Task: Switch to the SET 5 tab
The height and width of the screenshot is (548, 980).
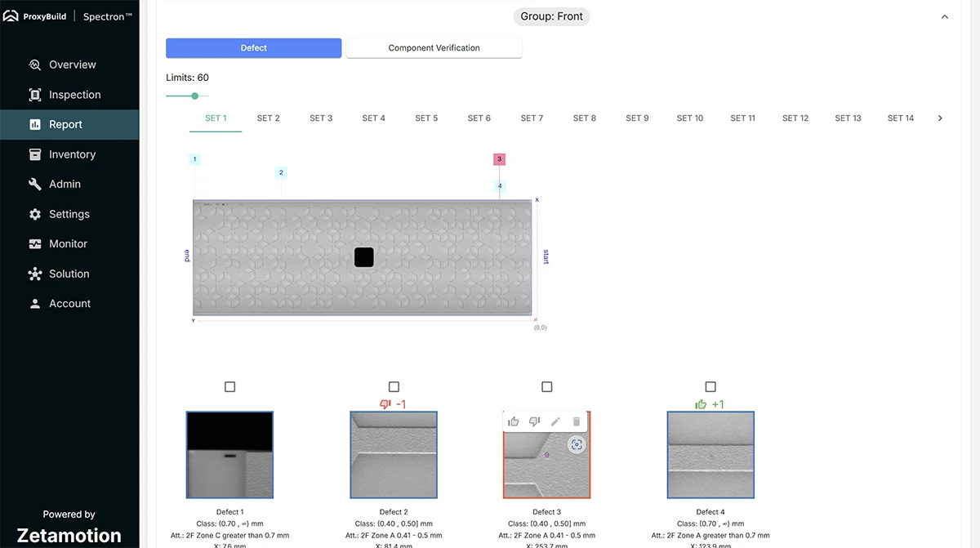Action: tap(426, 118)
